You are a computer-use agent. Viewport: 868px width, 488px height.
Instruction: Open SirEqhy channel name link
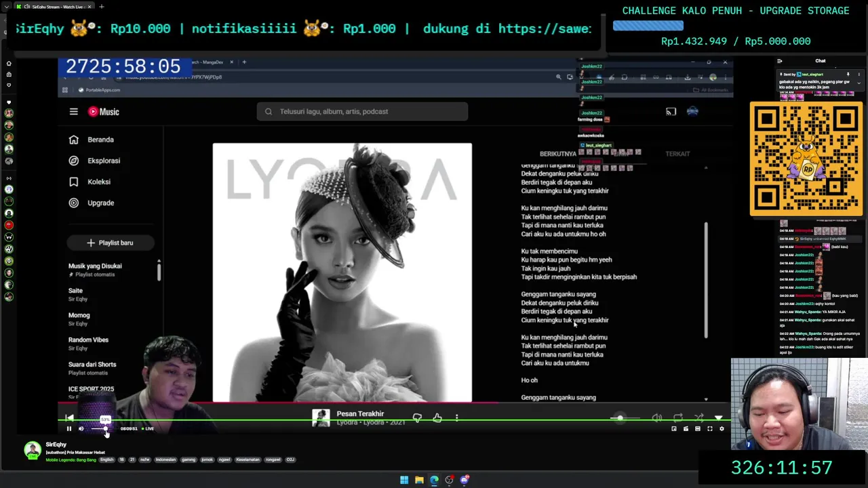click(56, 445)
